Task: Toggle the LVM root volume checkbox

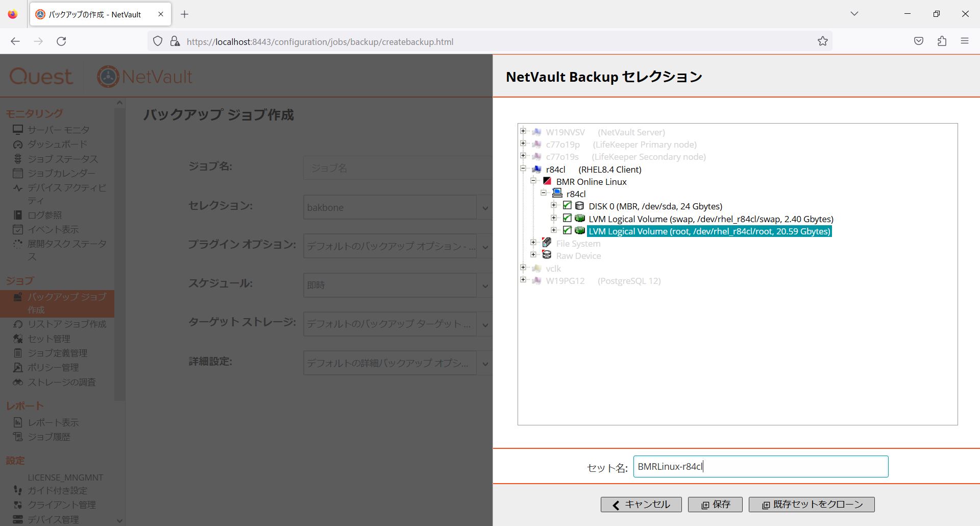Action: 567,230
